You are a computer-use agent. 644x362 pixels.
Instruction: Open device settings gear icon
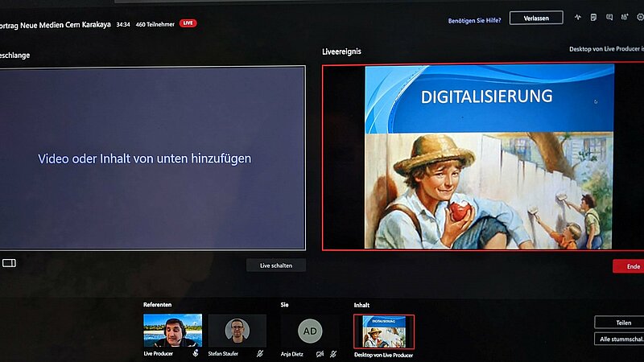tap(639, 17)
